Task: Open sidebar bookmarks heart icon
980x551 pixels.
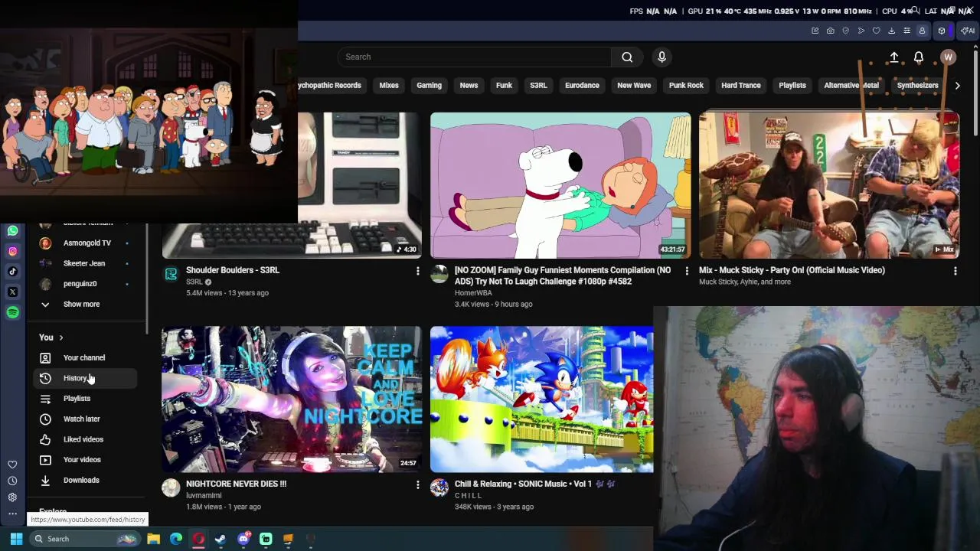Action: pos(12,465)
